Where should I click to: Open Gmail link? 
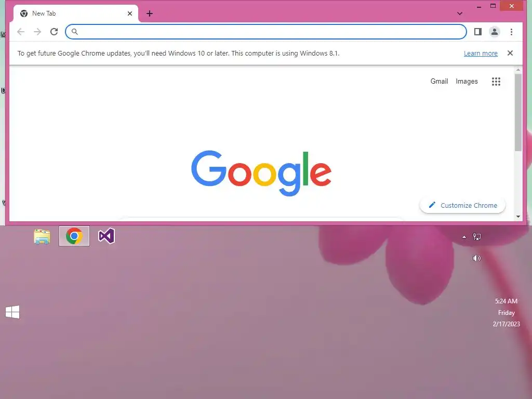439,82
